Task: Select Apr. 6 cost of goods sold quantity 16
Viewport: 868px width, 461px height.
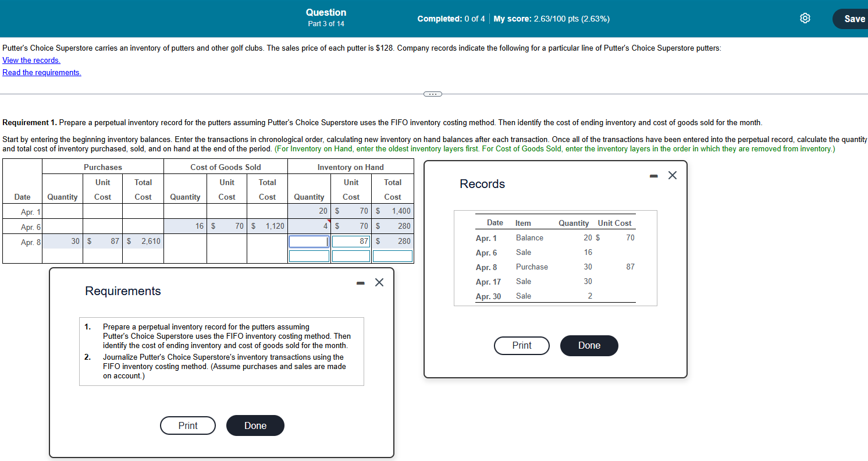Action: click(x=185, y=226)
